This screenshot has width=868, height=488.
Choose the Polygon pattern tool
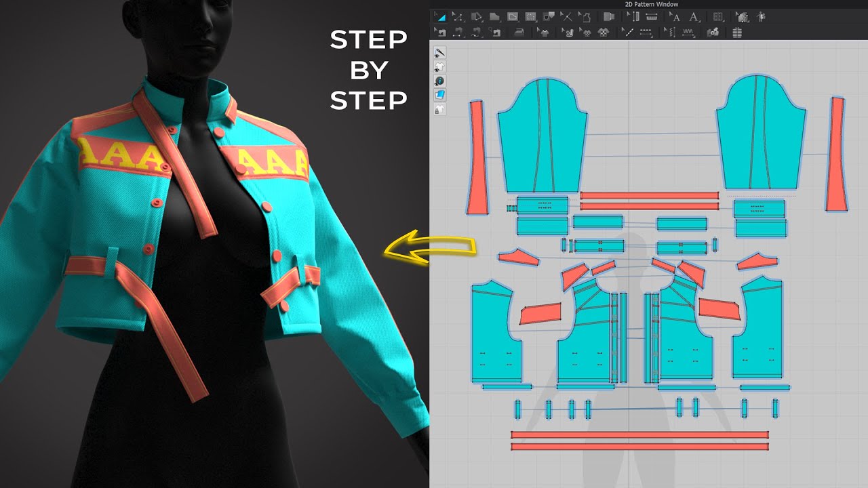(477, 17)
